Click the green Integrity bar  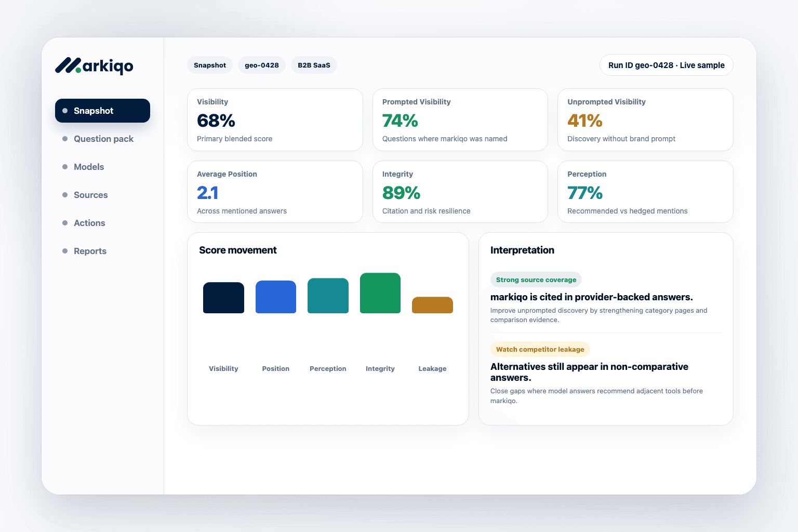click(380, 293)
